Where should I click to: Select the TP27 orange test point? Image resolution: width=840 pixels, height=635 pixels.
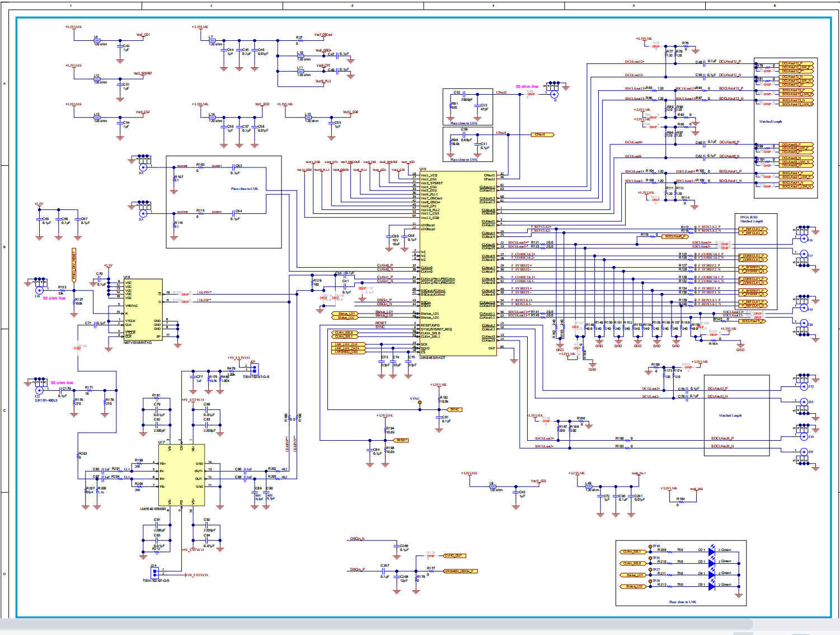[650, 569]
